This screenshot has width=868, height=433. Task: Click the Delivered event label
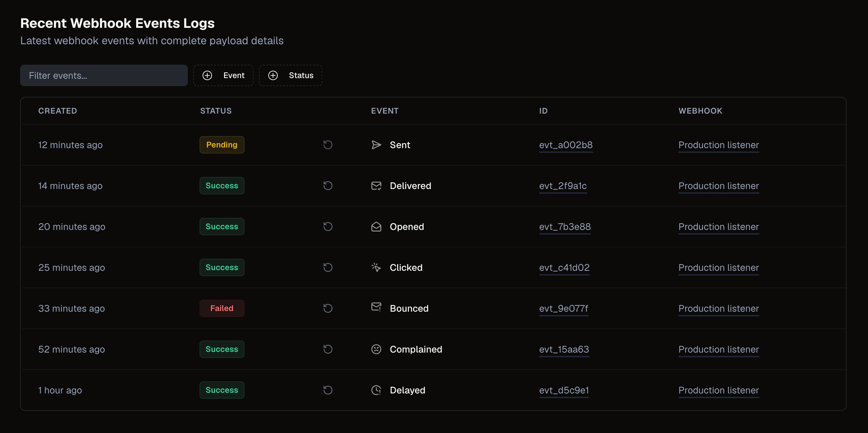[411, 186]
